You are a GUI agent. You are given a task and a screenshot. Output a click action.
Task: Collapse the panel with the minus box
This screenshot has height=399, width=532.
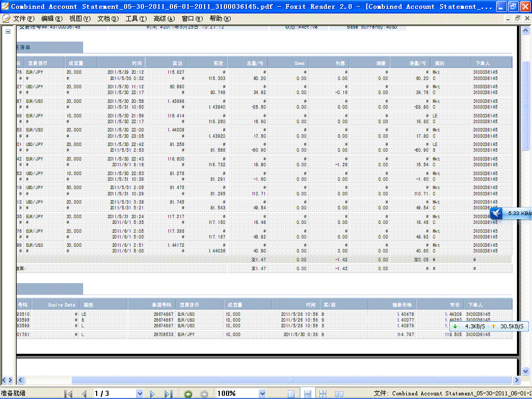[x=8, y=31]
